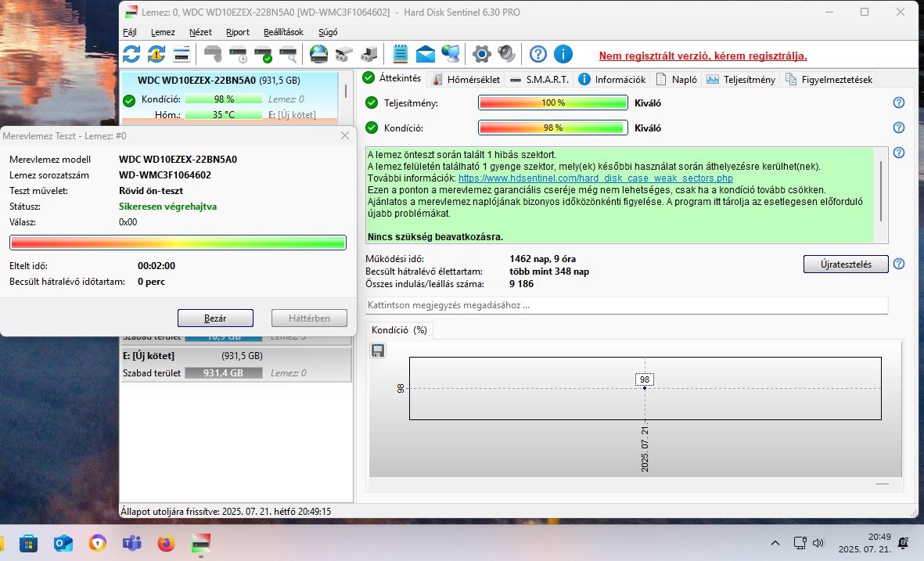The width and height of the screenshot is (924, 561).
Task: Click the blue envelope e-mail icon
Action: (x=426, y=54)
